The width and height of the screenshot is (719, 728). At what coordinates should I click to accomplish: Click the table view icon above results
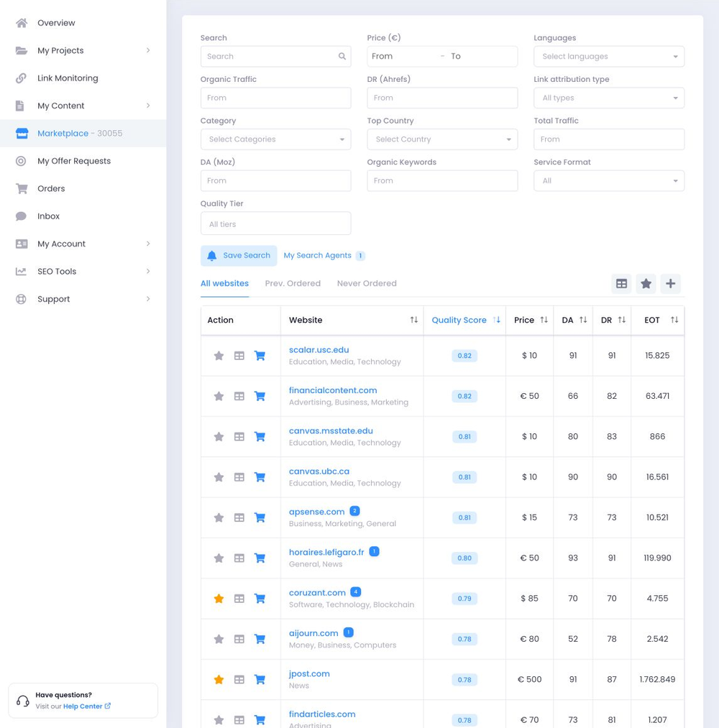[621, 284]
